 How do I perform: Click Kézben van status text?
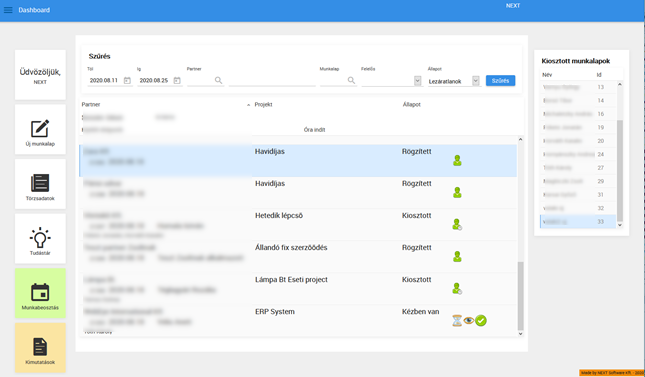click(x=420, y=312)
